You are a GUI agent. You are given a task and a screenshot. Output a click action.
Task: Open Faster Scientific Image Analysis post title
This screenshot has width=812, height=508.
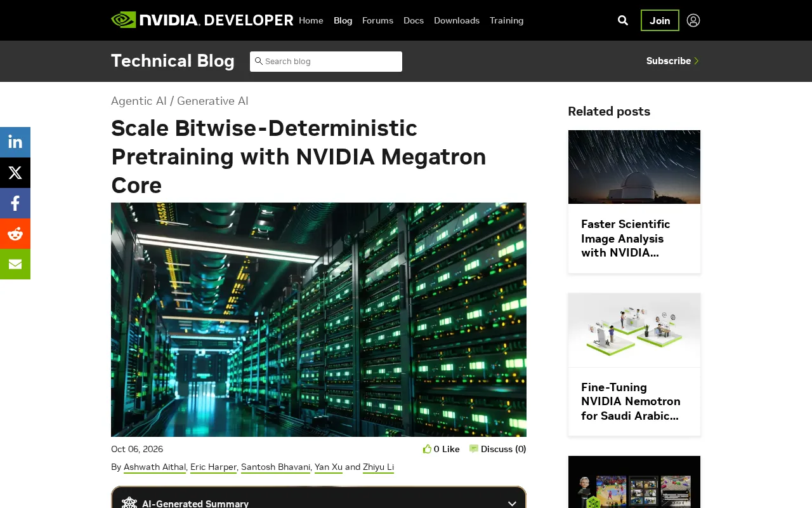(x=625, y=238)
